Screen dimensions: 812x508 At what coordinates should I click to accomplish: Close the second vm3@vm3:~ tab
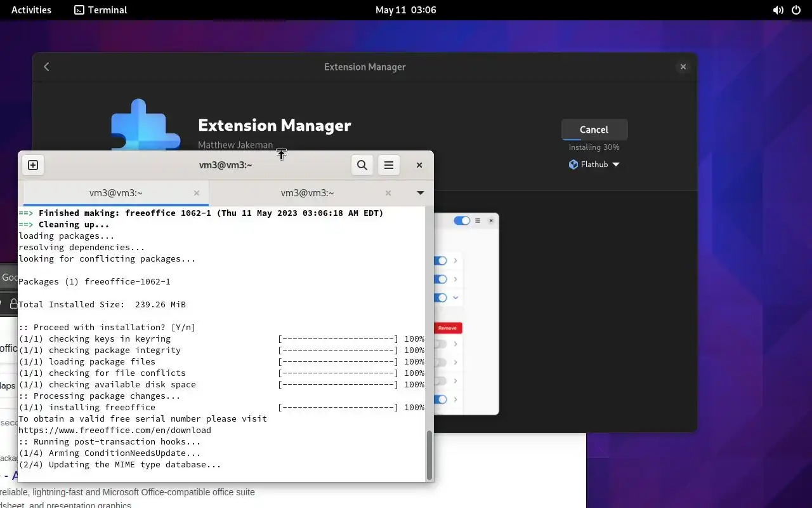(388, 193)
